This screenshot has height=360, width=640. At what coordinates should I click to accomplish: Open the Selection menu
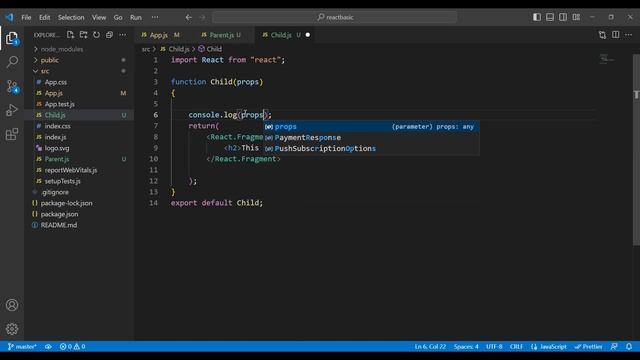click(x=71, y=17)
